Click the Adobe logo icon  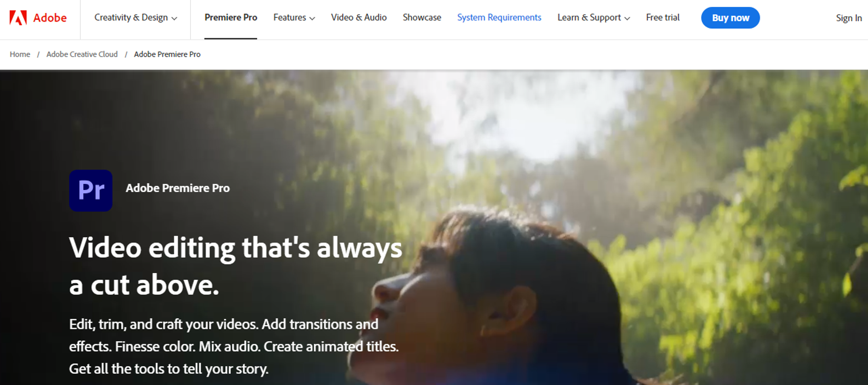pos(18,18)
